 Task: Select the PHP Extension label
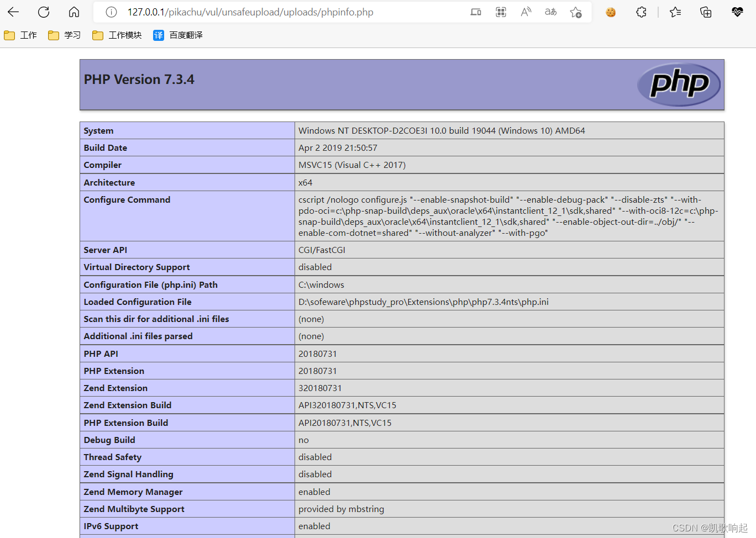[x=114, y=371]
